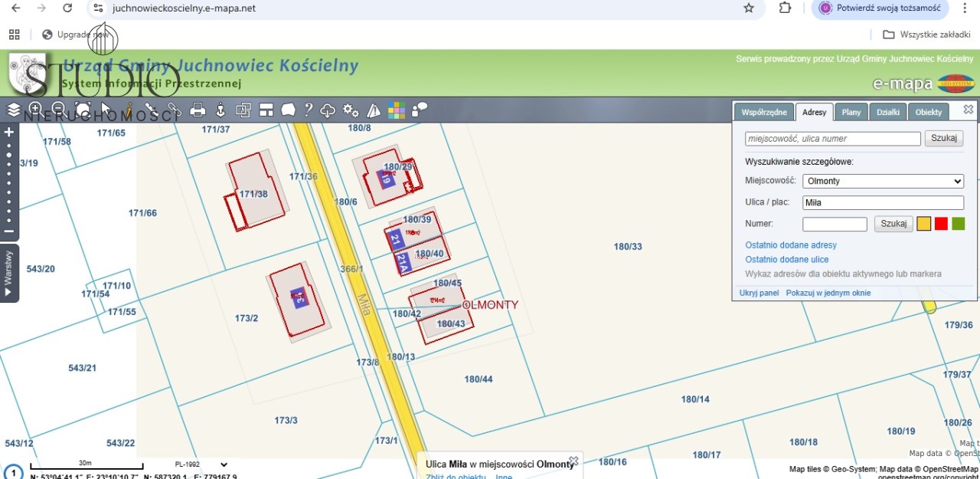Click Szukaj button next to Numer field

[x=893, y=224]
